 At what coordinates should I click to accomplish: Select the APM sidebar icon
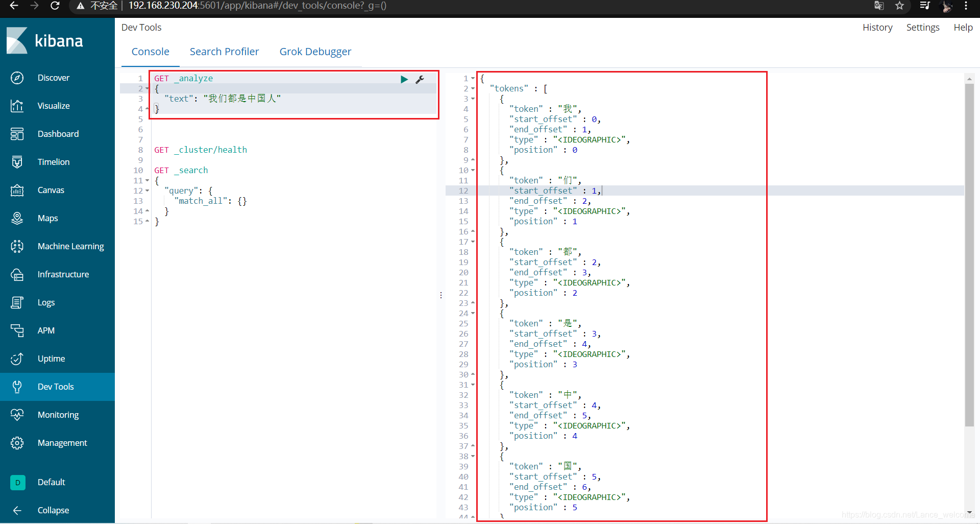click(x=46, y=330)
